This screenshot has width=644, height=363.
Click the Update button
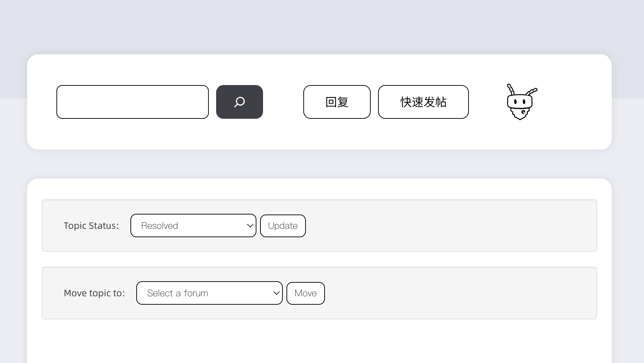click(x=283, y=226)
